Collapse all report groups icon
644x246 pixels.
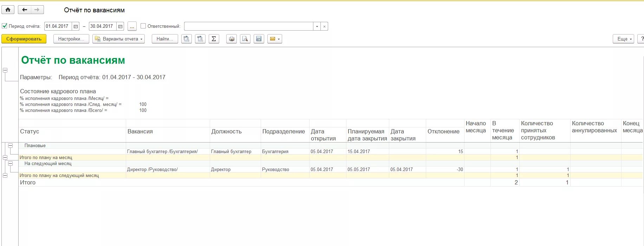[x=200, y=39]
